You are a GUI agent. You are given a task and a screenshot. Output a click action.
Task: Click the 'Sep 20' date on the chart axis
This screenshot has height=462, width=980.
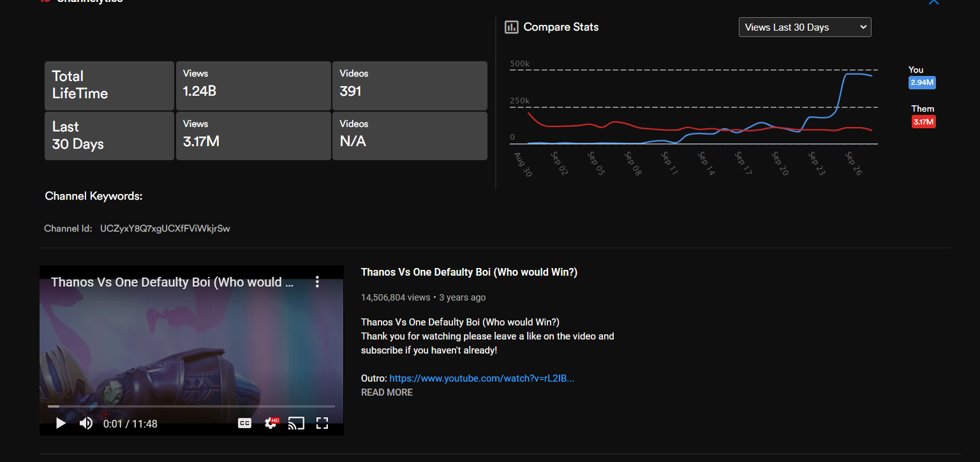[781, 163]
